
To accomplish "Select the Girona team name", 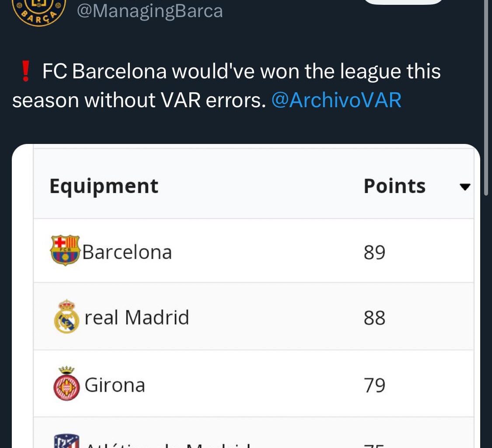I will pyautogui.click(x=115, y=385).
